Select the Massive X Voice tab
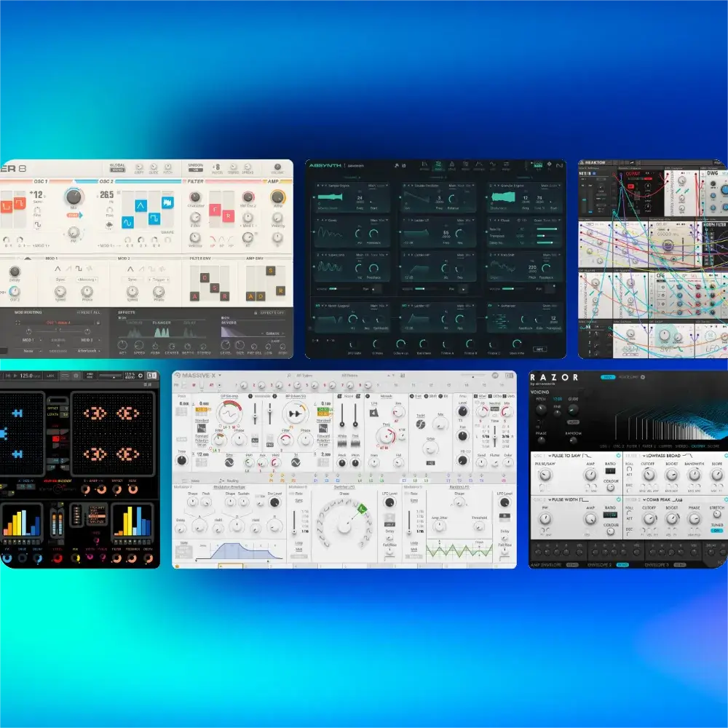The height and width of the screenshot is (728, 728). point(195,480)
